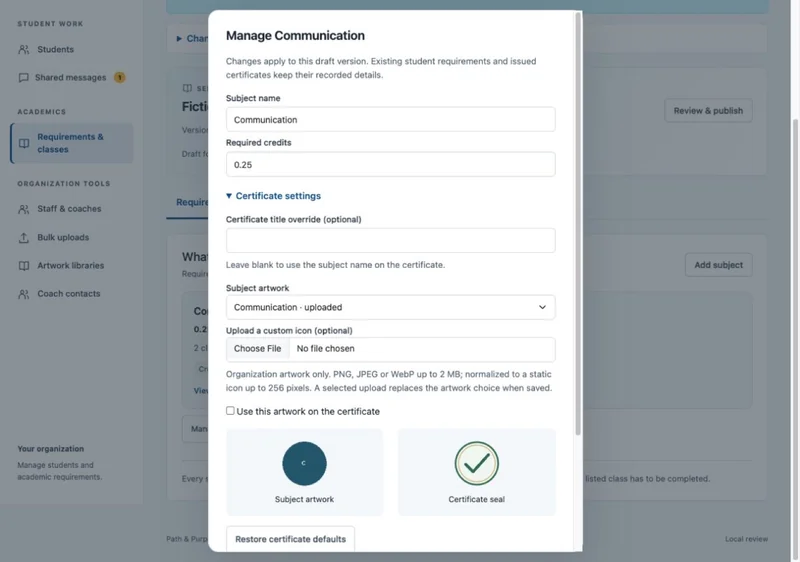Click the Bulk uploads upload icon

(23, 238)
